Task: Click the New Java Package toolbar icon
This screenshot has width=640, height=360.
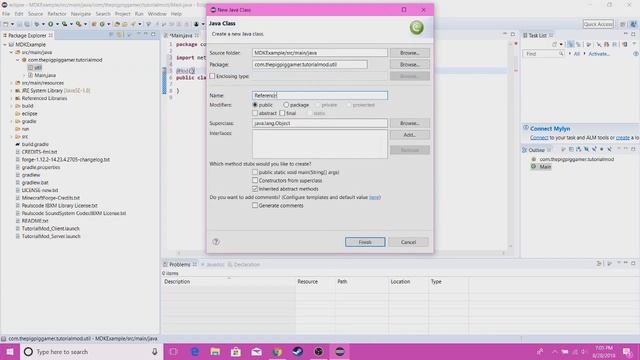Action: [x=94, y=24]
